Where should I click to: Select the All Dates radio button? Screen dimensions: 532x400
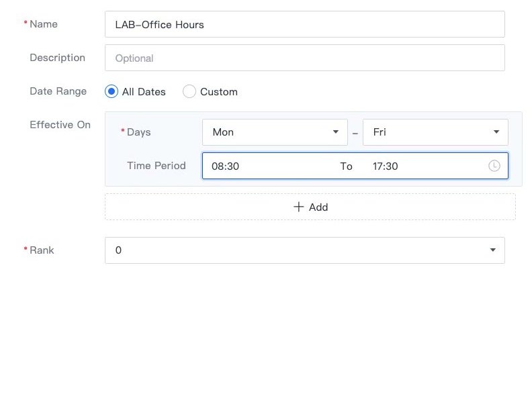tap(112, 91)
